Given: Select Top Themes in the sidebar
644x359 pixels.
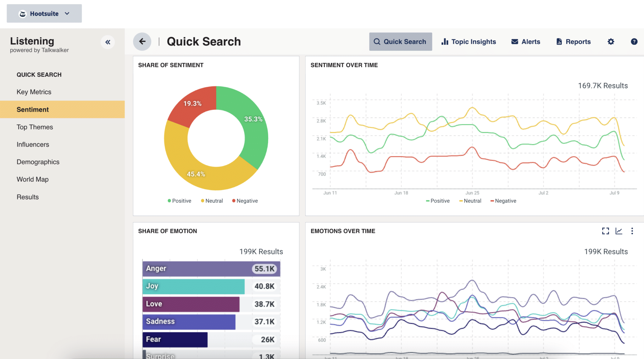Looking at the screenshot, I should point(35,127).
